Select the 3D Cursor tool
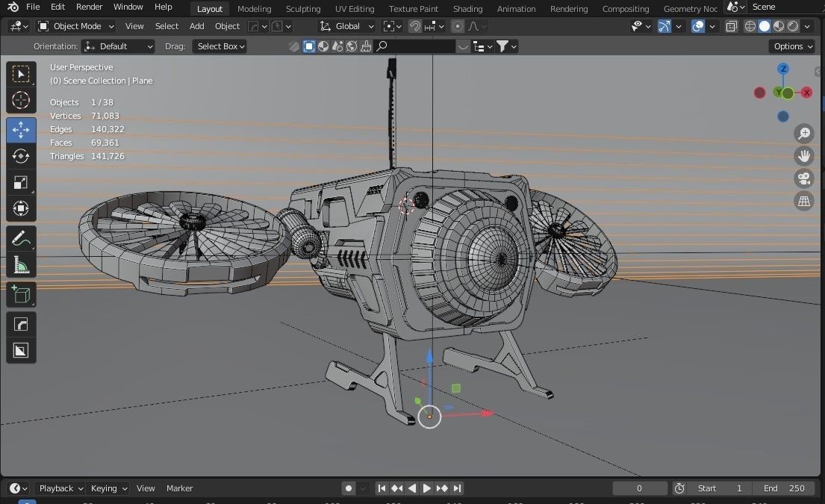Viewport: 825px width, 504px height. pos(21,100)
